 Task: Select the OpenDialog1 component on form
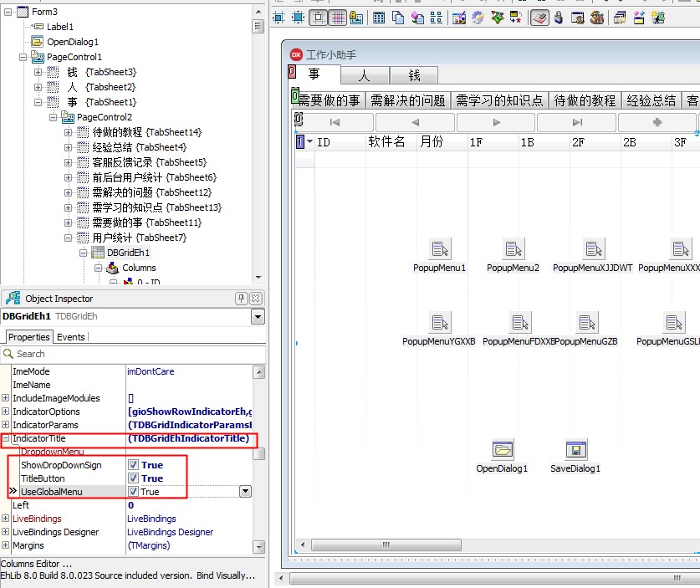[x=502, y=450]
